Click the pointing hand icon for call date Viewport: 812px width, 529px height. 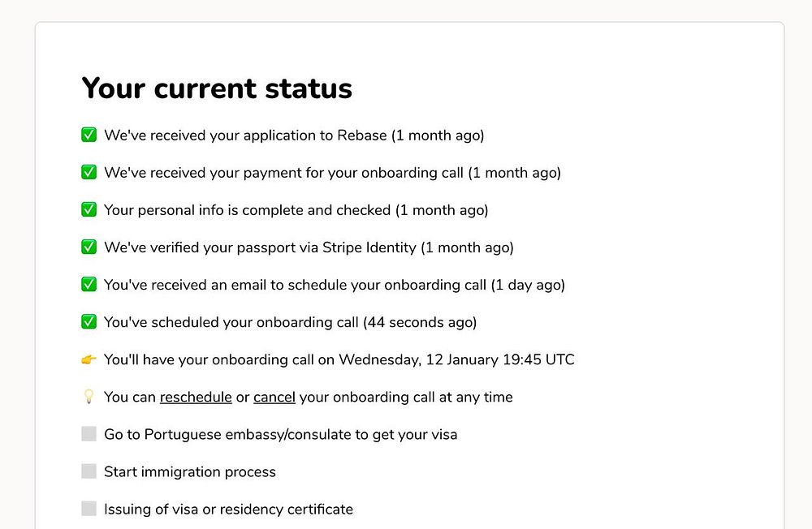coord(89,359)
